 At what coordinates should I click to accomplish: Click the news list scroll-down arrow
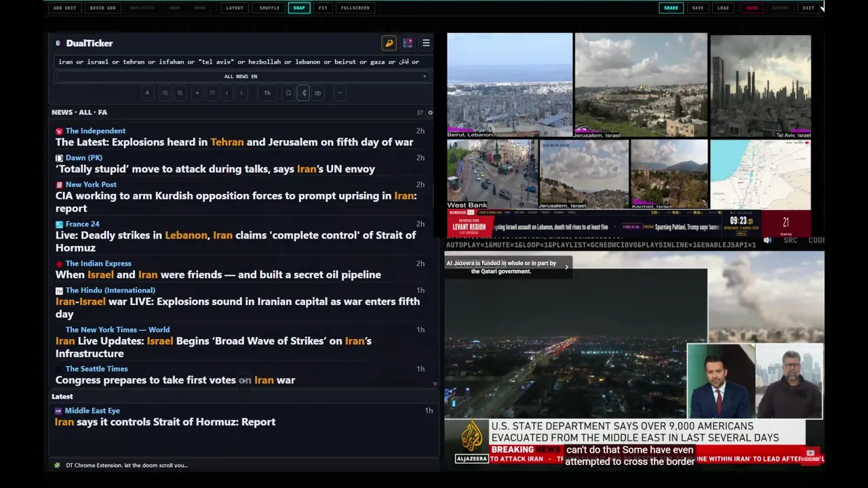(435, 384)
